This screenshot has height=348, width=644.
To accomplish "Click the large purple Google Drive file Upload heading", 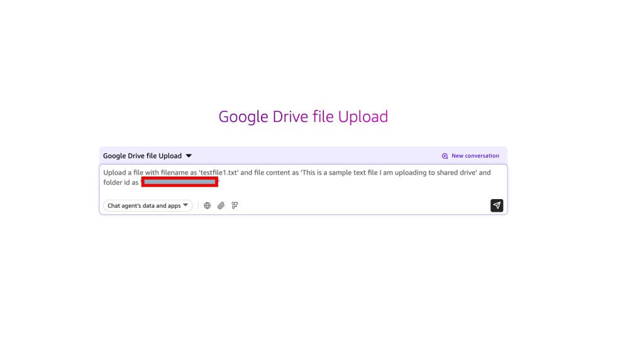I will [x=303, y=117].
